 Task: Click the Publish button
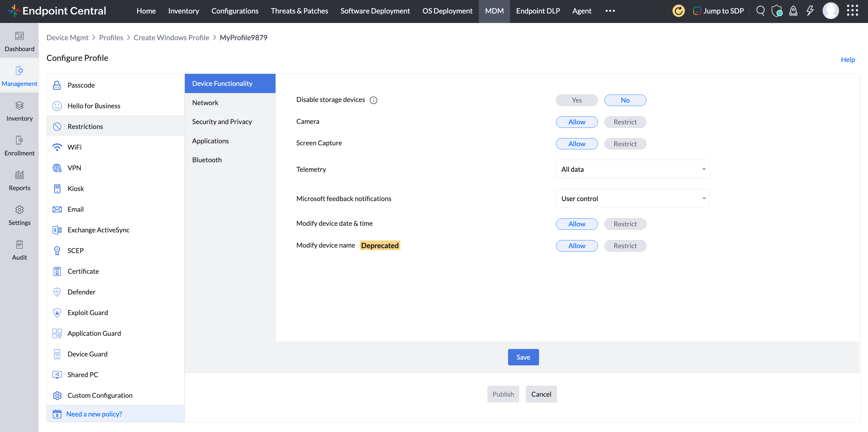tap(503, 394)
